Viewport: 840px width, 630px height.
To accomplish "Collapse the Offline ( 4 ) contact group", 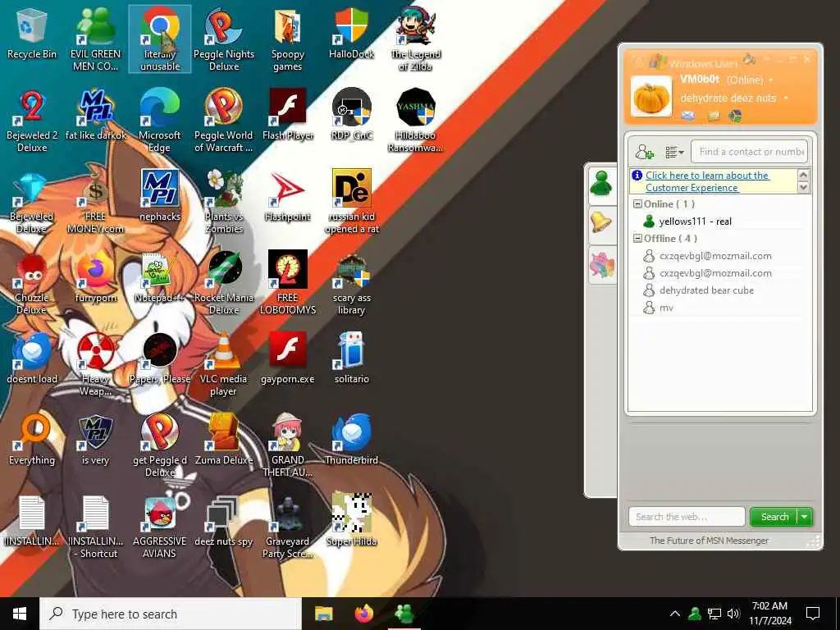I will pos(637,239).
